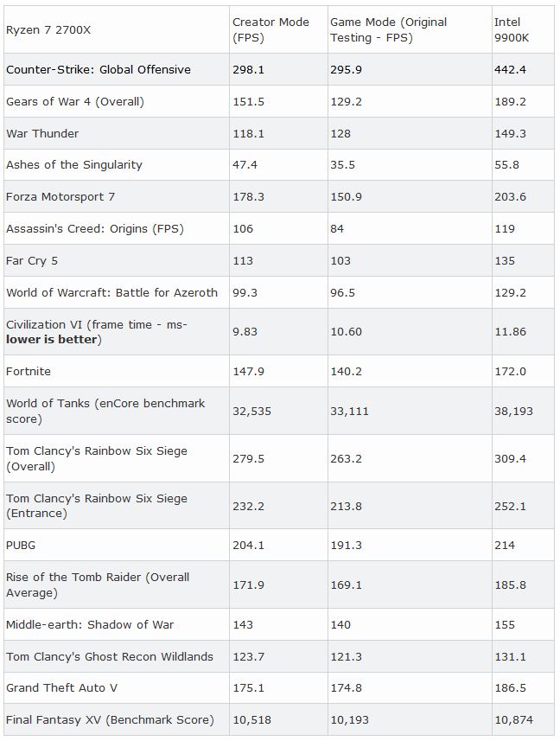Select the 442.4 value for Counter-Strike
Screen dimensions: 560x741
(509, 69)
